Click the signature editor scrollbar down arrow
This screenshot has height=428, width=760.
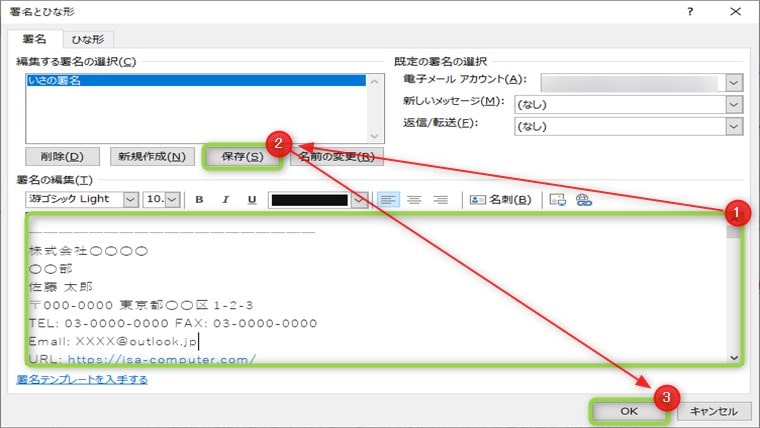click(x=734, y=358)
